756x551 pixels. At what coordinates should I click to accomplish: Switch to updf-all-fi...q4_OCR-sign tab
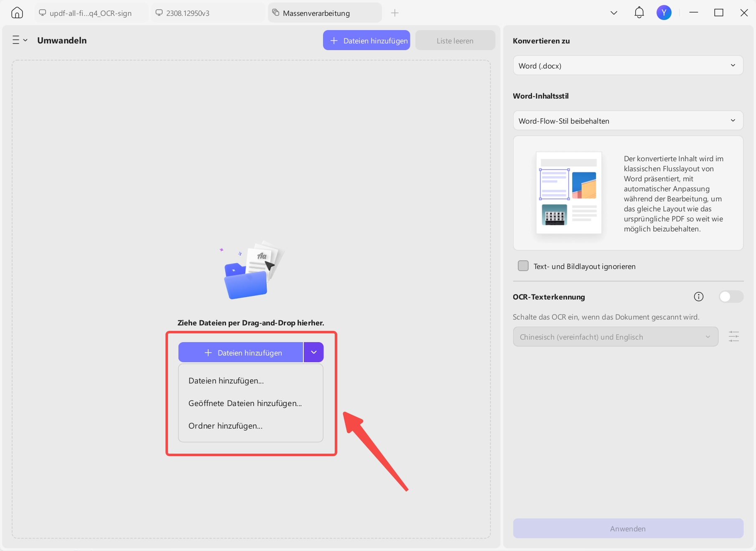click(x=91, y=13)
